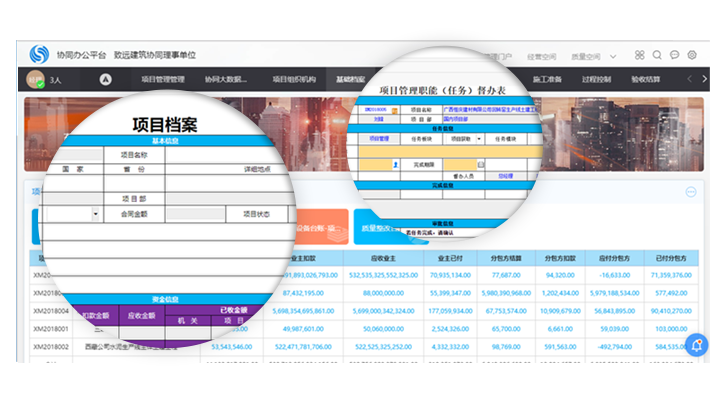
Task: Expand the chevron beside 质量空间
Action: coord(613,56)
